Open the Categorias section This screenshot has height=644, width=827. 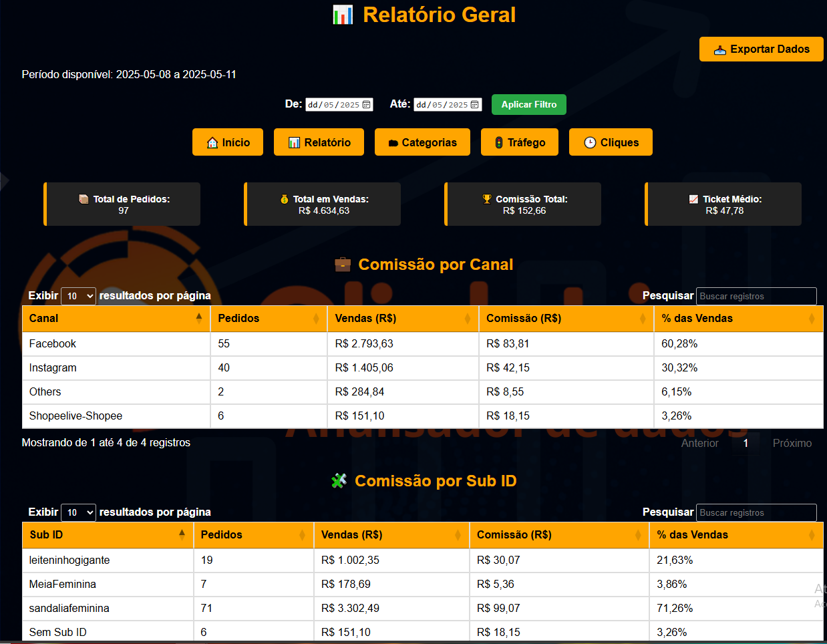pos(422,142)
